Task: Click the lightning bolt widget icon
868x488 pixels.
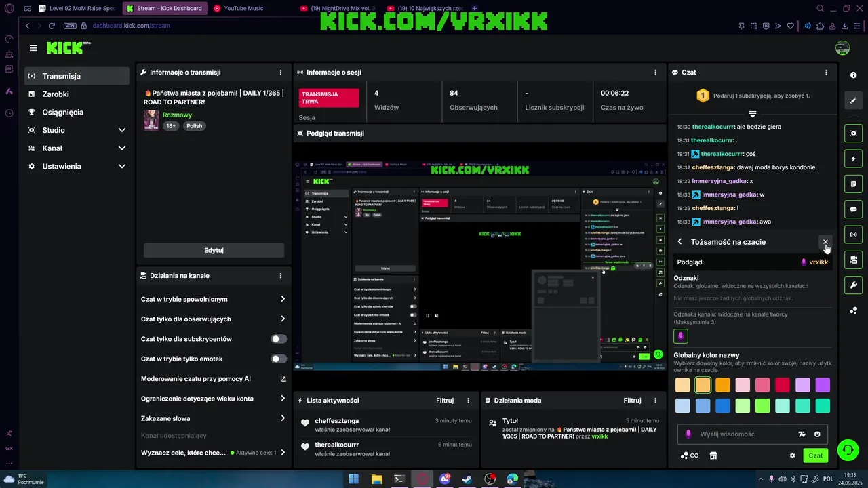Action: tap(854, 159)
